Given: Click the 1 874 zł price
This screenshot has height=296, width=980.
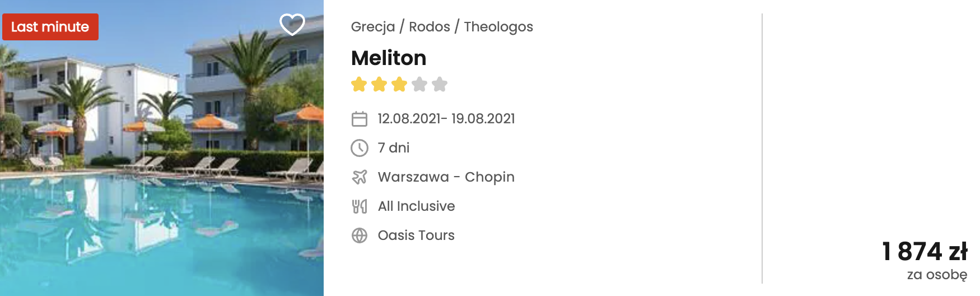Looking at the screenshot, I should point(925,251).
